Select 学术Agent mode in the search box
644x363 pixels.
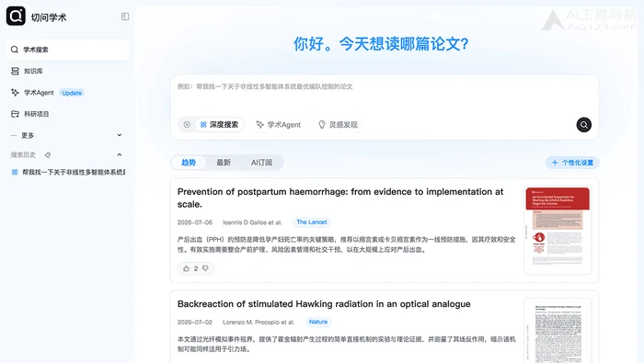tap(279, 125)
